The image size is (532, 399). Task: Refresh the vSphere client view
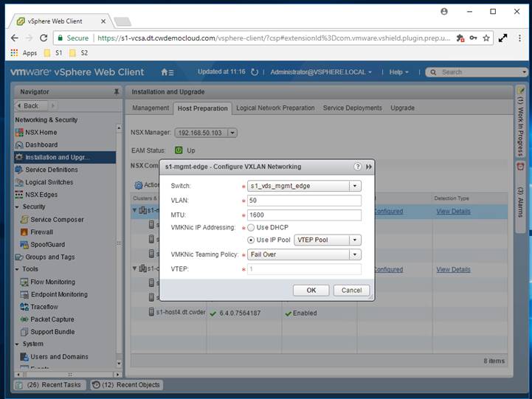pos(255,72)
